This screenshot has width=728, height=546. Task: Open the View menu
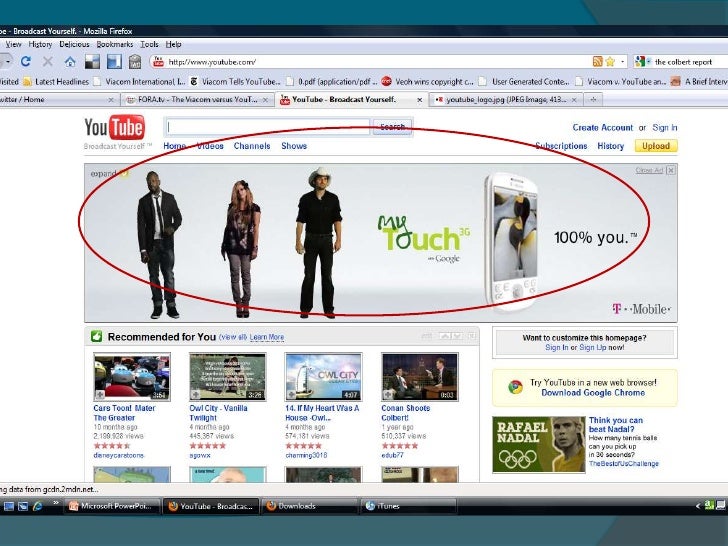(x=13, y=44)
